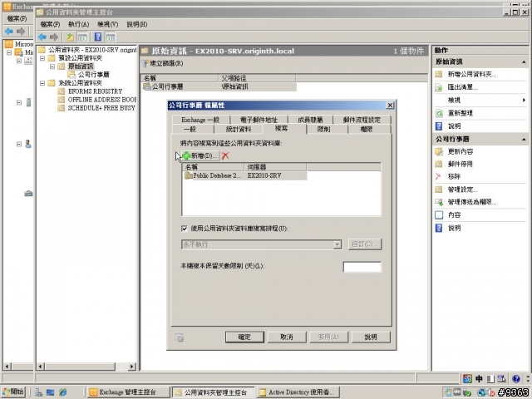
Task: Open the 永不執行 schedule dropdown
Action: pos(337,244)
